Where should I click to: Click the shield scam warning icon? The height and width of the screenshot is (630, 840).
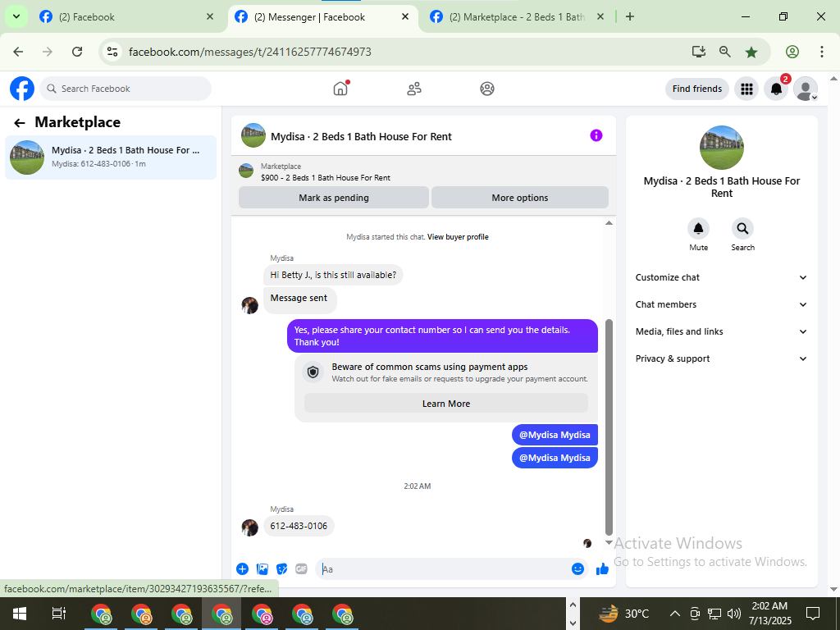point(313,372)
